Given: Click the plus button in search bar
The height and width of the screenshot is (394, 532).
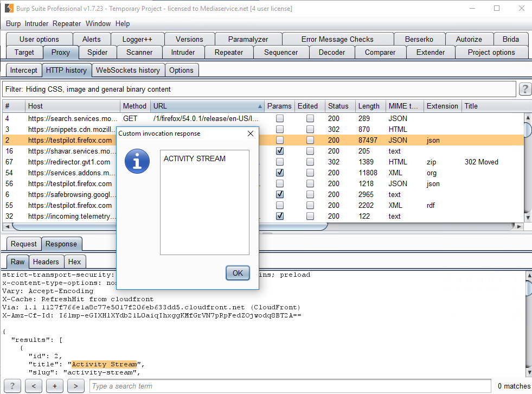Looking at the screenshot, I should (54, 386).
